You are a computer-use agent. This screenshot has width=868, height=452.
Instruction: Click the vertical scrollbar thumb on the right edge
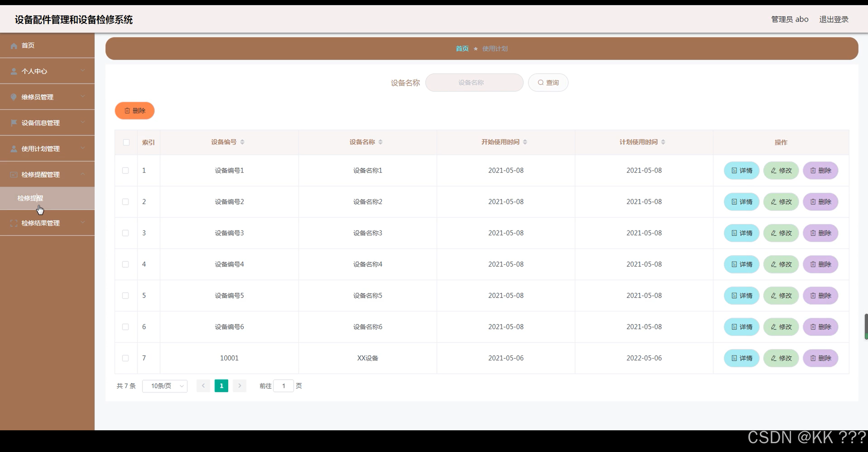866,326
